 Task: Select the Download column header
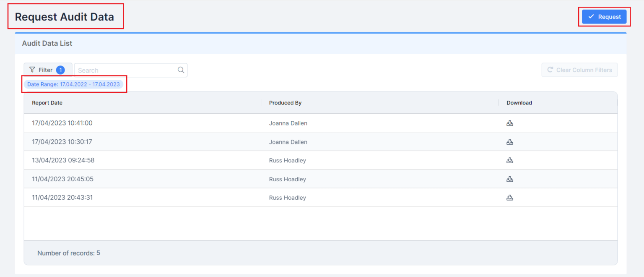click(x=519, y=102)
